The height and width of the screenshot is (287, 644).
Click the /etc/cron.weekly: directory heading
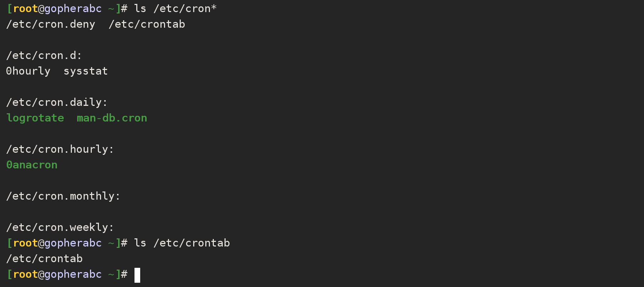point(60,227)
